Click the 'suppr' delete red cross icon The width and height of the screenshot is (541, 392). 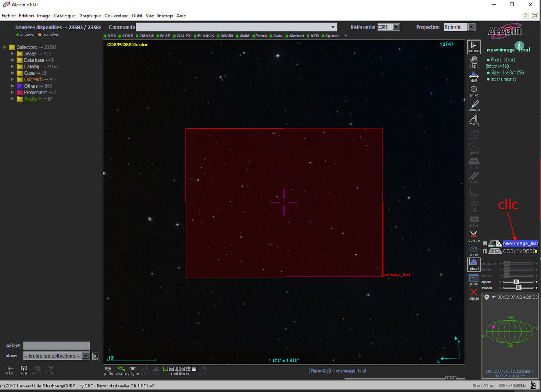pyautogui.click(x=474, y=293)
